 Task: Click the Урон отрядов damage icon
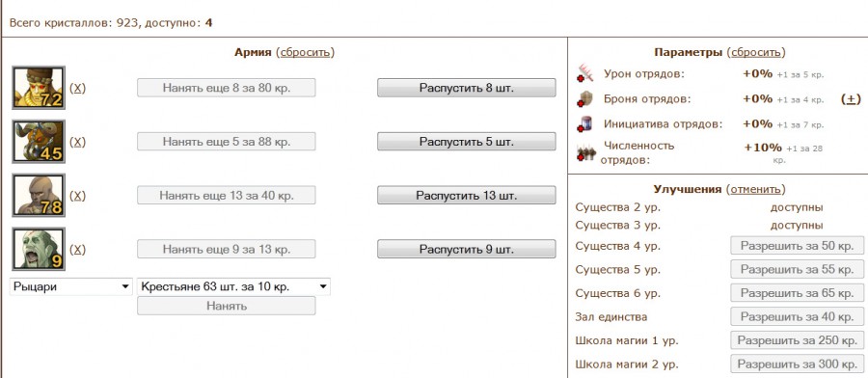coord(585,73)
